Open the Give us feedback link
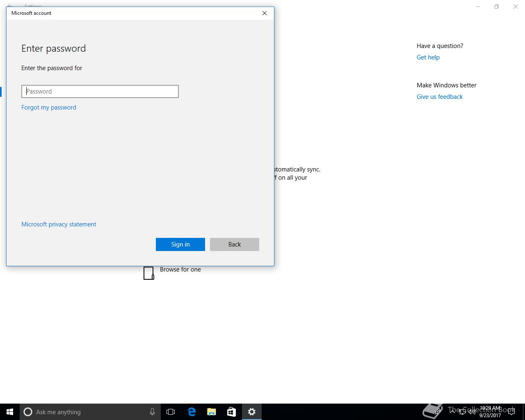 [440, 97]
